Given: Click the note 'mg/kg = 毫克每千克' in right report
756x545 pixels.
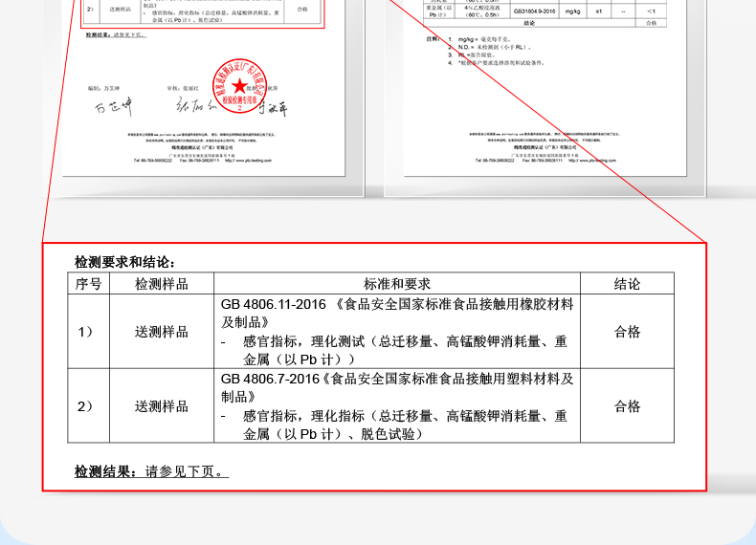Looking at the screenshot, I should click(483, 39).
